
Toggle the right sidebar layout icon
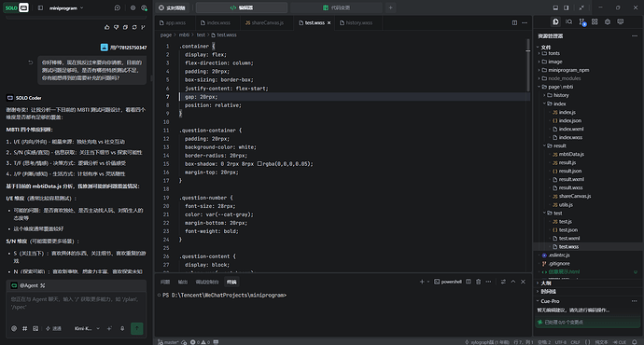[x=566, y=7]
